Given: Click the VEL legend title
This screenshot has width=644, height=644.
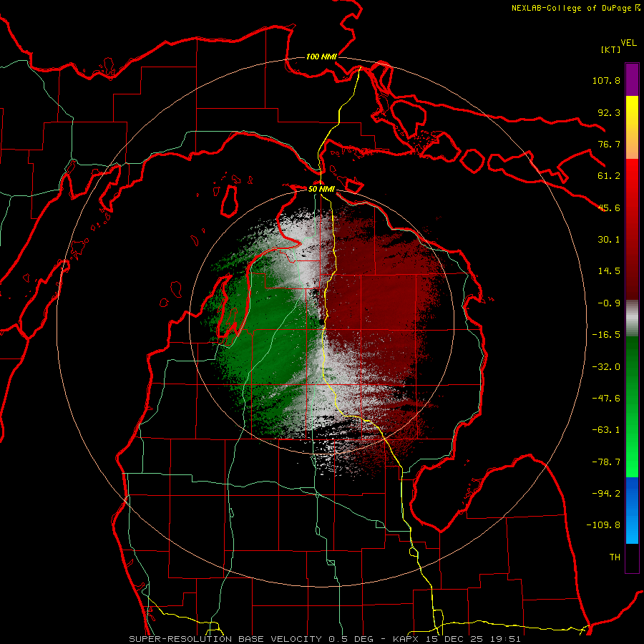Looking at the screenshot, I should click(x=628, y=43).
